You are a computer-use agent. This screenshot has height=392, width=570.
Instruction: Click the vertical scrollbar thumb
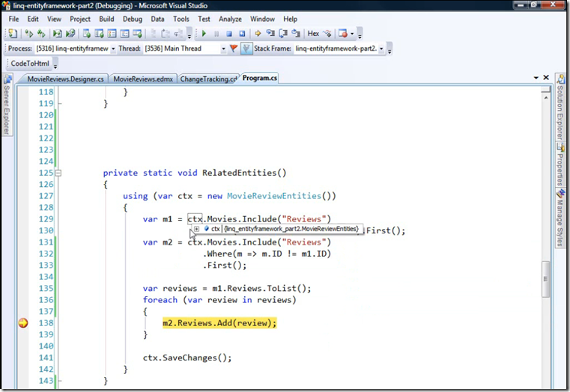(545, 279)
